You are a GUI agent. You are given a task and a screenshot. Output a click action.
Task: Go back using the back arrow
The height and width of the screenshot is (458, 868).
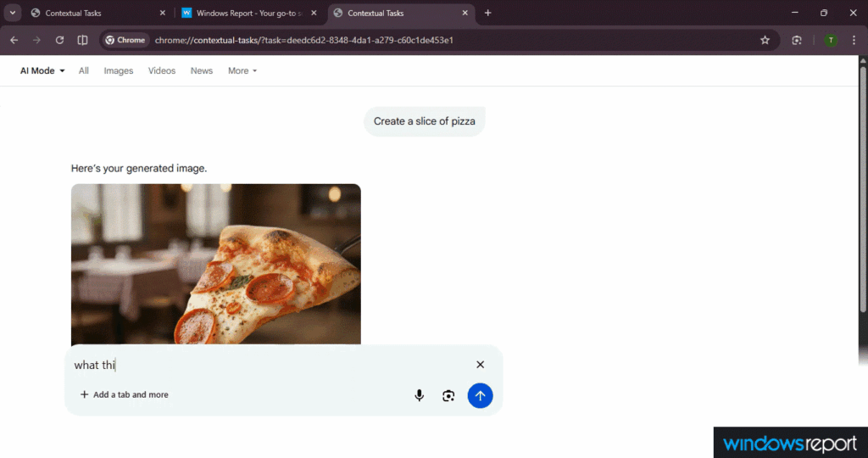(x=14, y=40)
